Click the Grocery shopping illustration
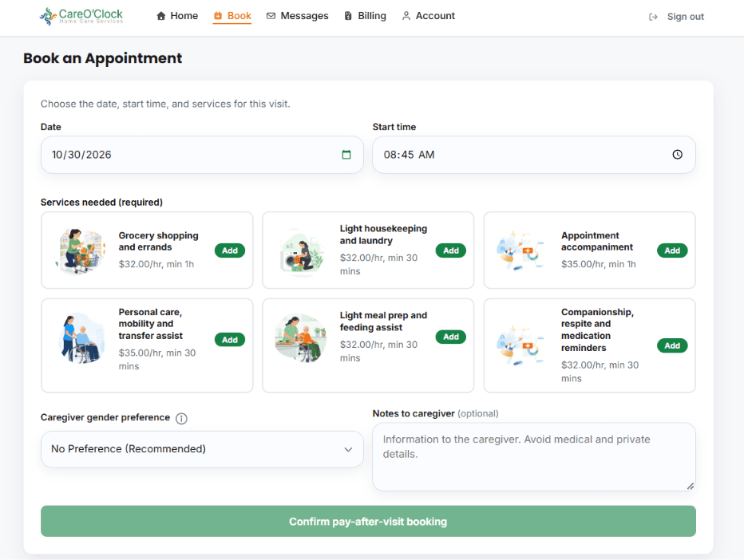The image size is (744, 560). pyautogui.click(x=80, y=250)
